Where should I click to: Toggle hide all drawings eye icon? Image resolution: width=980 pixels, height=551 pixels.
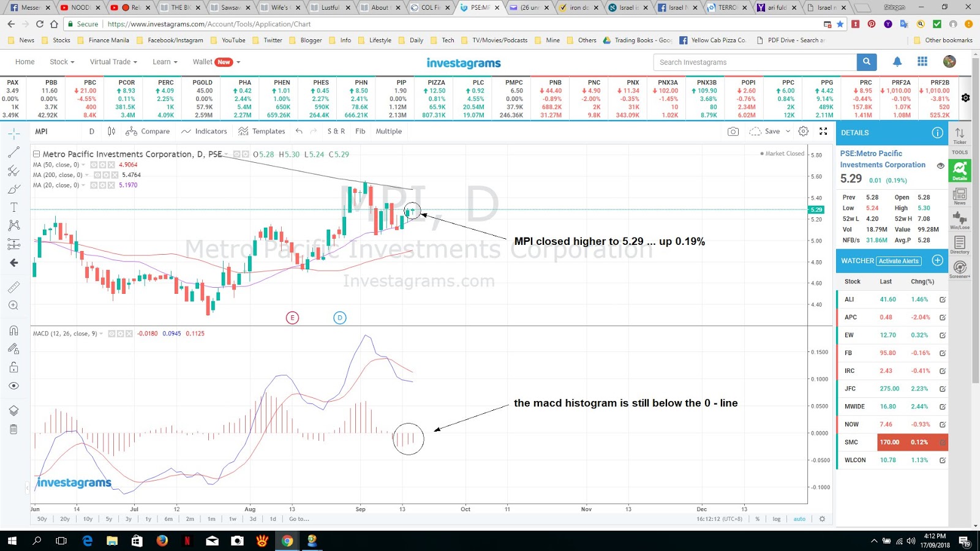13,386
